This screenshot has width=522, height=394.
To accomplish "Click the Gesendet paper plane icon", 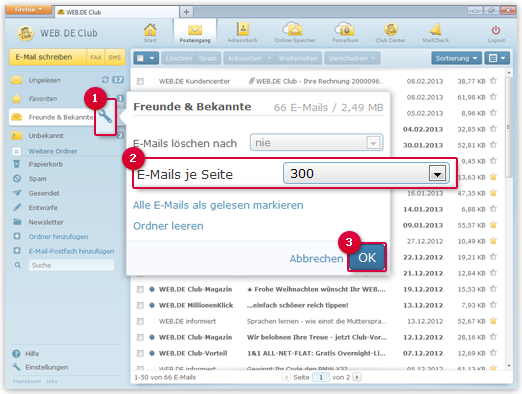I will pyautogui.click(x=17, y=193).
